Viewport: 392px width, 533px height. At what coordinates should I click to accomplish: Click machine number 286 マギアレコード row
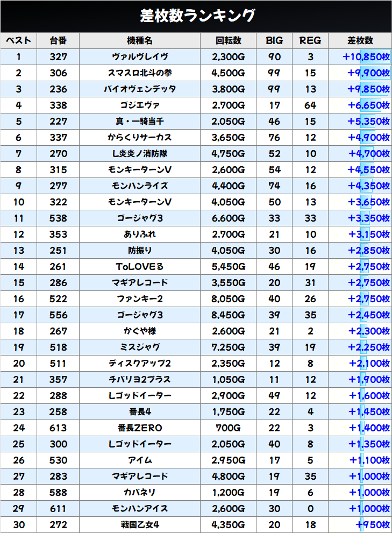[58, 283]
